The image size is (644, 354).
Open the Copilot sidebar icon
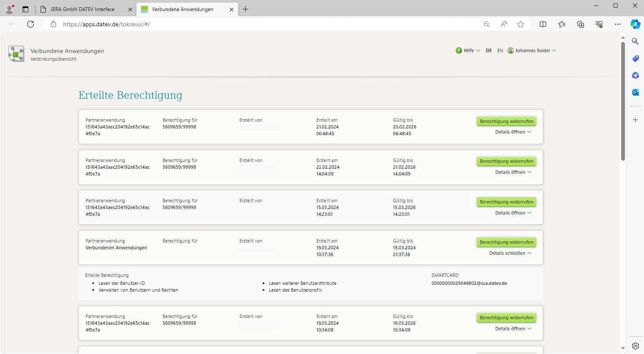635,24
